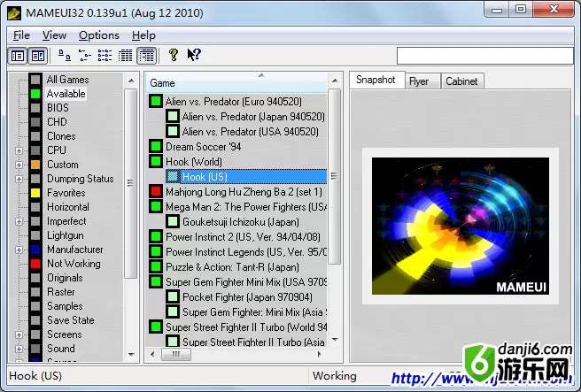Click green icon next to Hook (World)

(156, 161)
